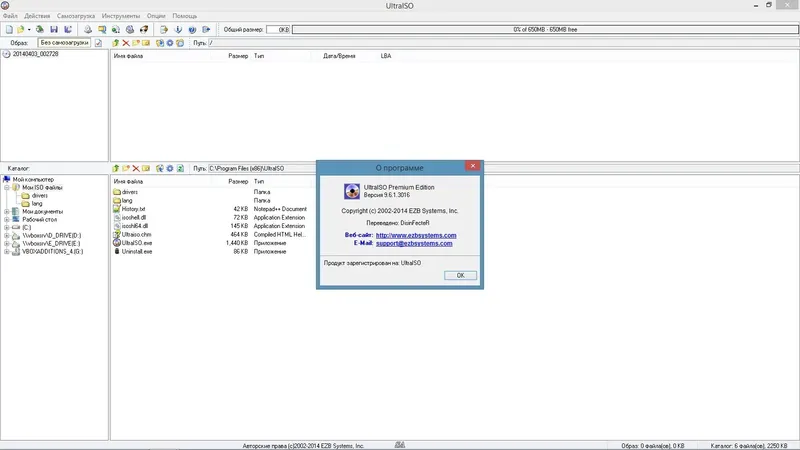
Task: Click the blue info properties toolbar icon
Action: (x=178, y=30)
